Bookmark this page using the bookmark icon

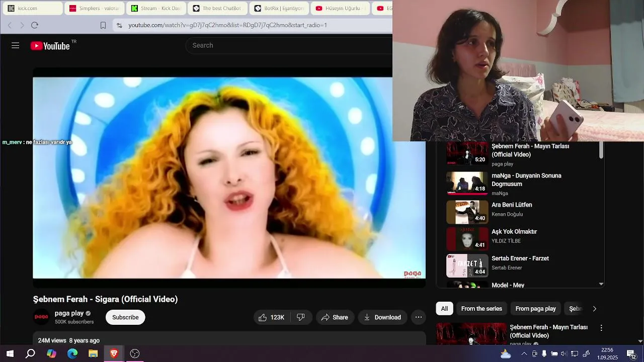tap(103, 25)
